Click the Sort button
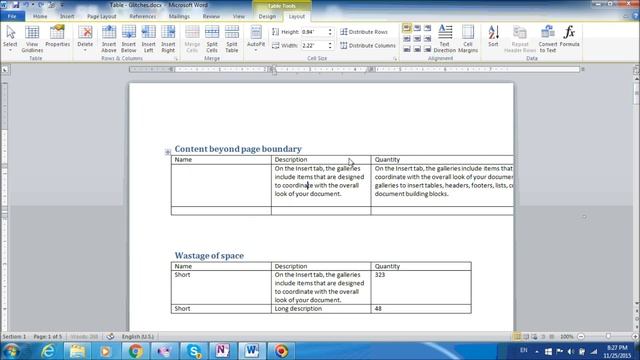 click(x=493, y=36)
